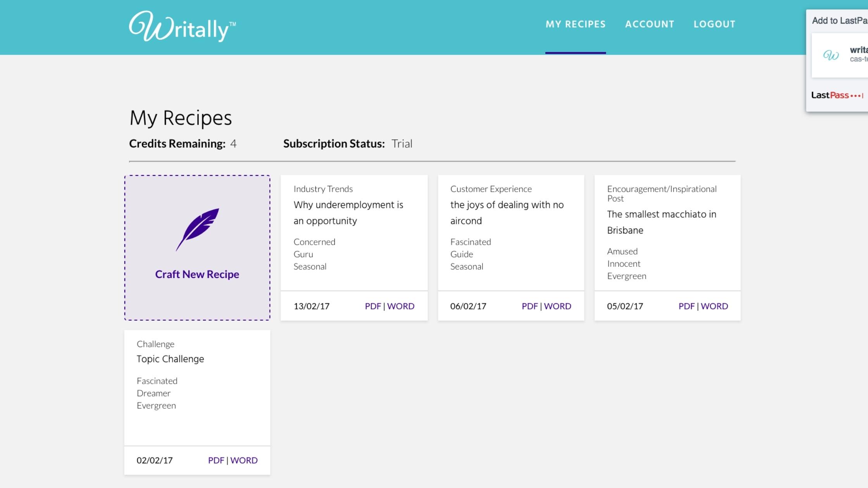Image resolution: width=868 pixels, height=488 pixels.
Task: Click the 'Dreamer' tag
Action: (153, 393)
